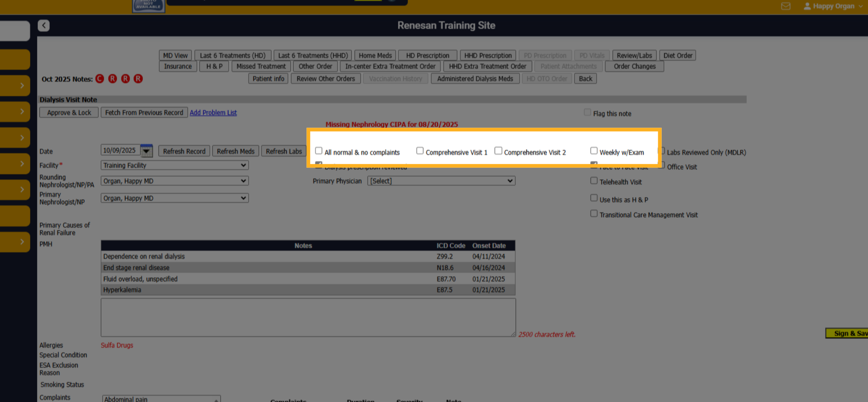Viewport: 868px width, 402px height.
Task: Click the Approve & Lock button
Action: tap(69, 112)
